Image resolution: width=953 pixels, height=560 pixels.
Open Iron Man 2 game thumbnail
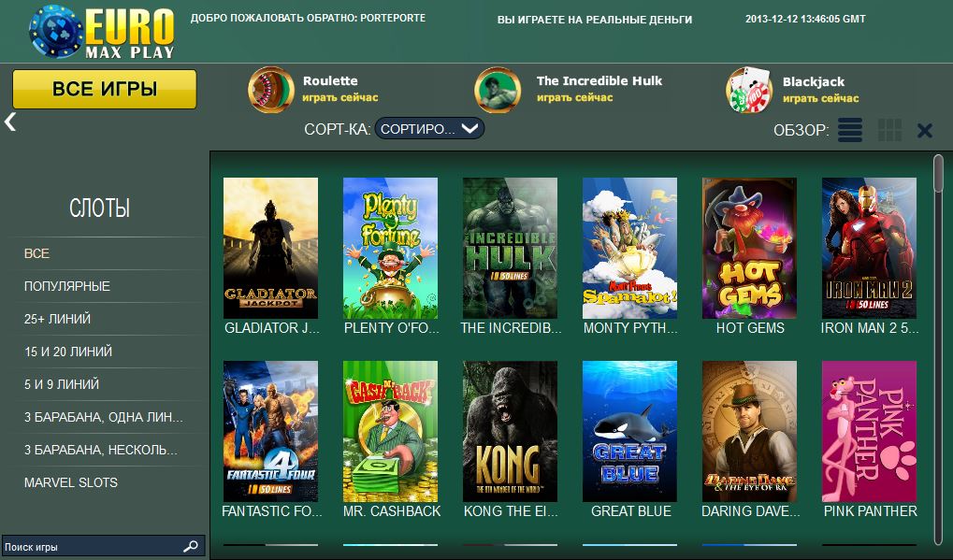point(869,248)
